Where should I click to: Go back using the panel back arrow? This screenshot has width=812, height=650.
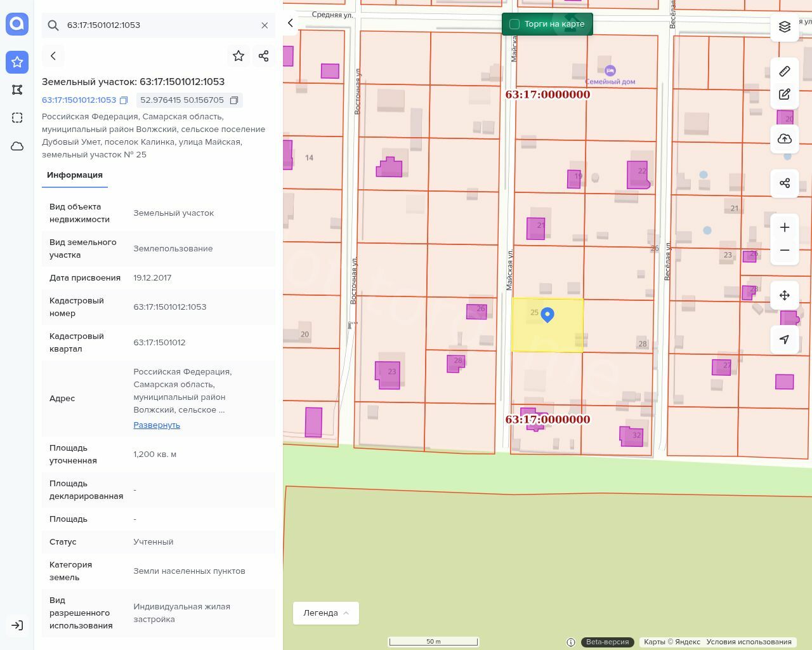[53, 56]
